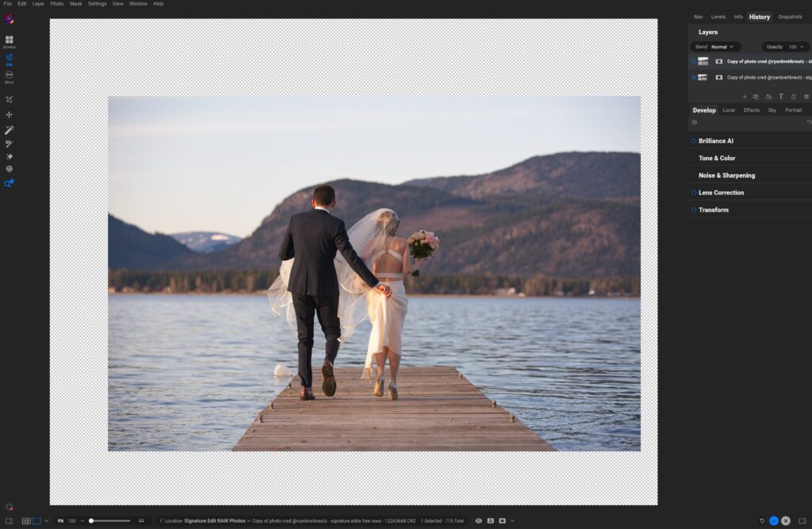The width and height of the screenshot is (812, 529).
Task: Open the Effects tab
Action: point(751,109)
